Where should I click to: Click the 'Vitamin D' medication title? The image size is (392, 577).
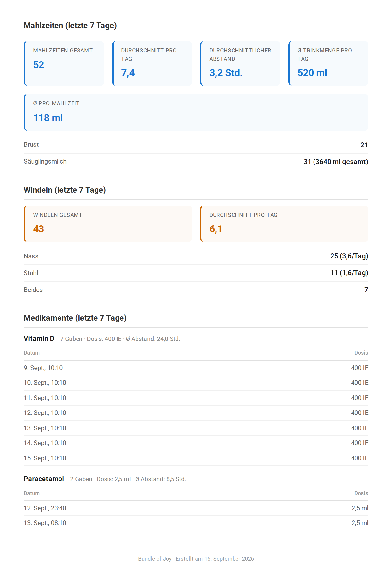(x=39, y=339)
